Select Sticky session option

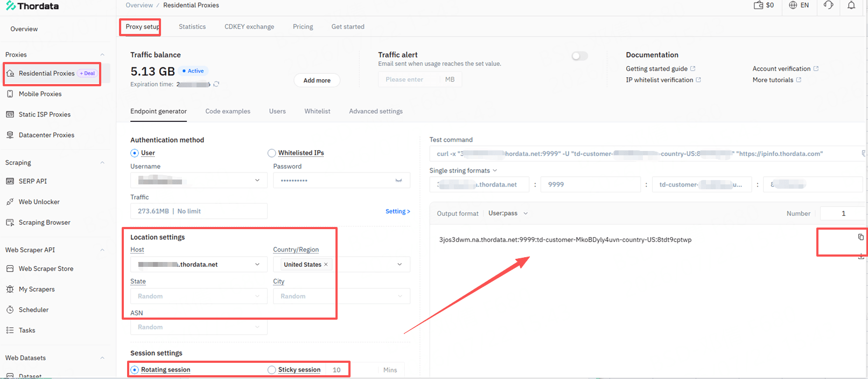pos(272,370)
